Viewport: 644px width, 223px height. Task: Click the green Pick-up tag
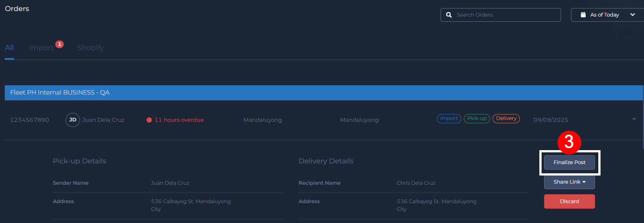coord(477,118)
